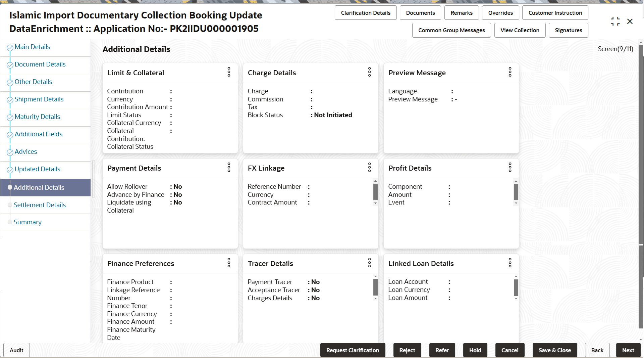
Task: Click the Loan Account label
Action: point(408,282)
